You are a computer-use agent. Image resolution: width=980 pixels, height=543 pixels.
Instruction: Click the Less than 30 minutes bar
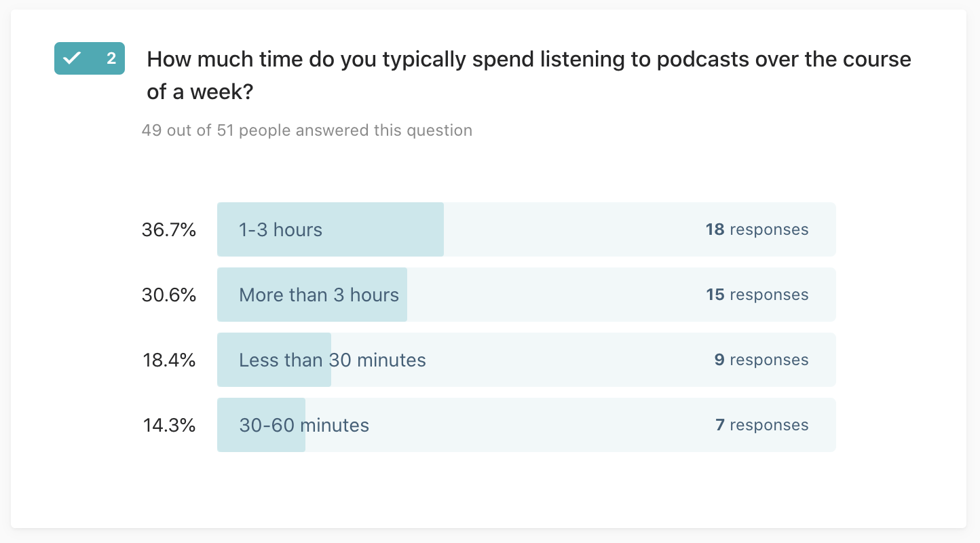(x=526, y=360)
